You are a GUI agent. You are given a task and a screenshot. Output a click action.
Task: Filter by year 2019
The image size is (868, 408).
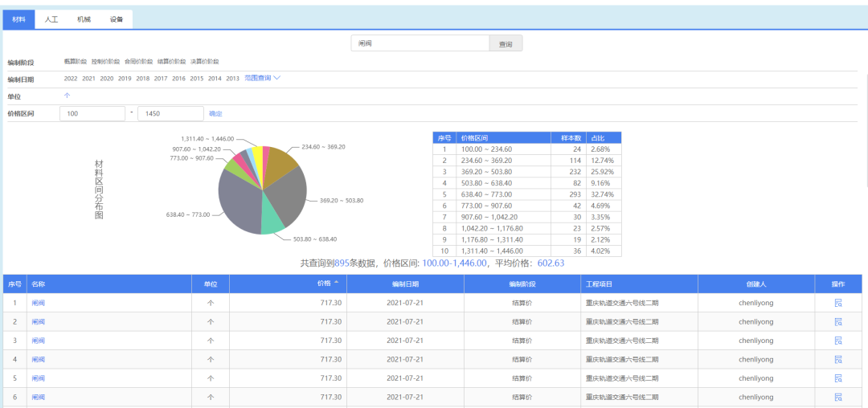pos(125,79)
